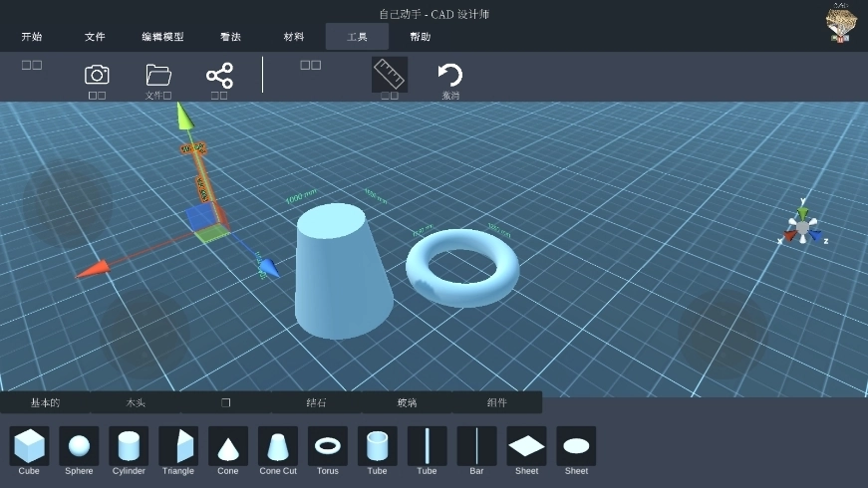
Task: Add a Cube shape
Action: pos(29,446)
